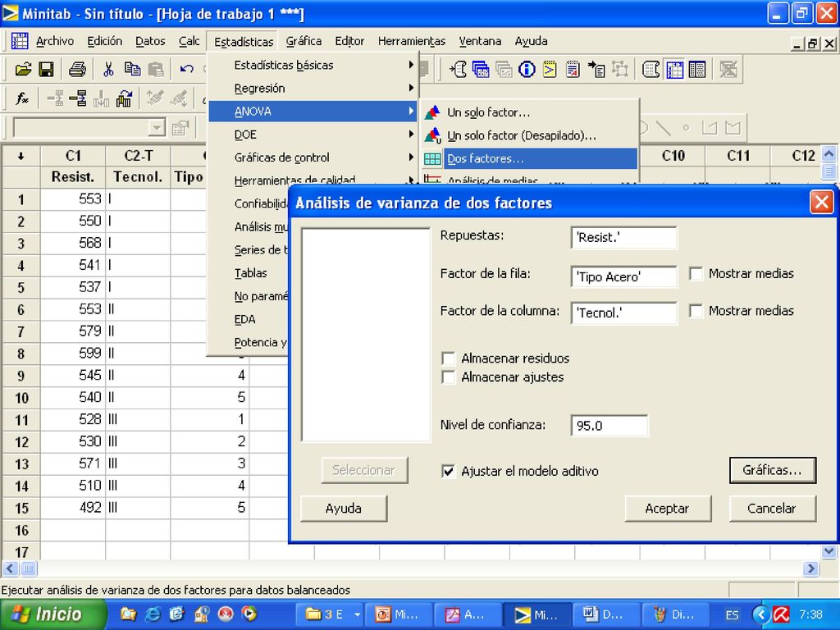The height and width of the screenshot is (630, 840).
Task: Open the Datos menu
Action: click(x=150, y=41)
